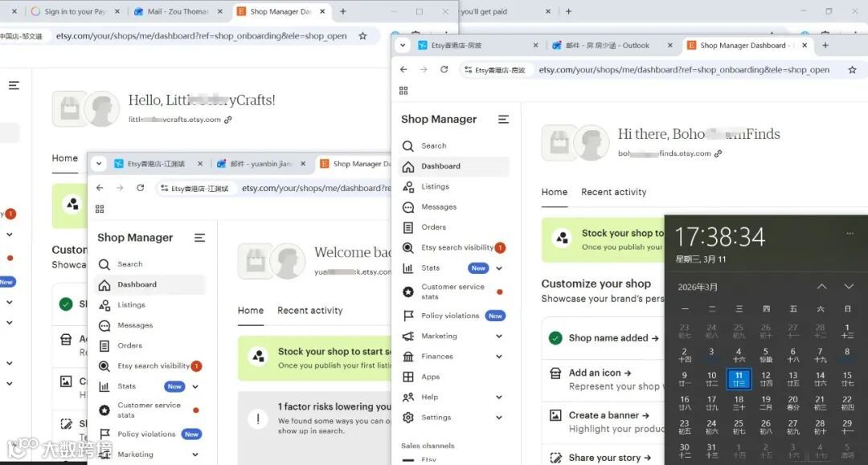The width and height of the screenshot is (868, 465).
Task: Close the Outlook tab in BohoFinds window
Action: point(669,45)
